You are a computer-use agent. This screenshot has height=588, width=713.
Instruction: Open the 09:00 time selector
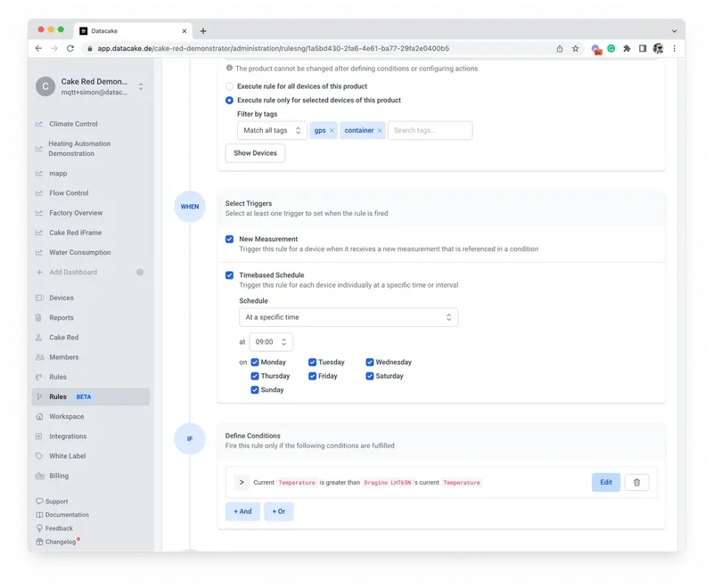coord(271,342)
